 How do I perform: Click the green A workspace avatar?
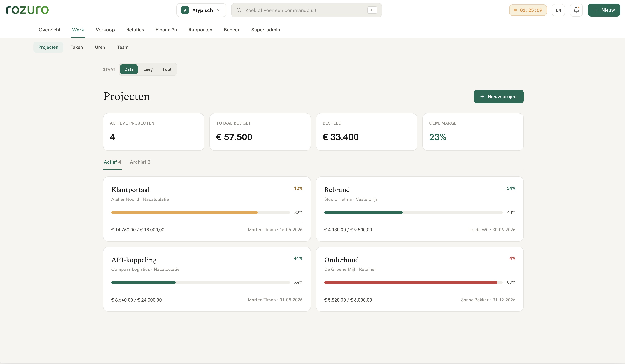coord(185,10)
